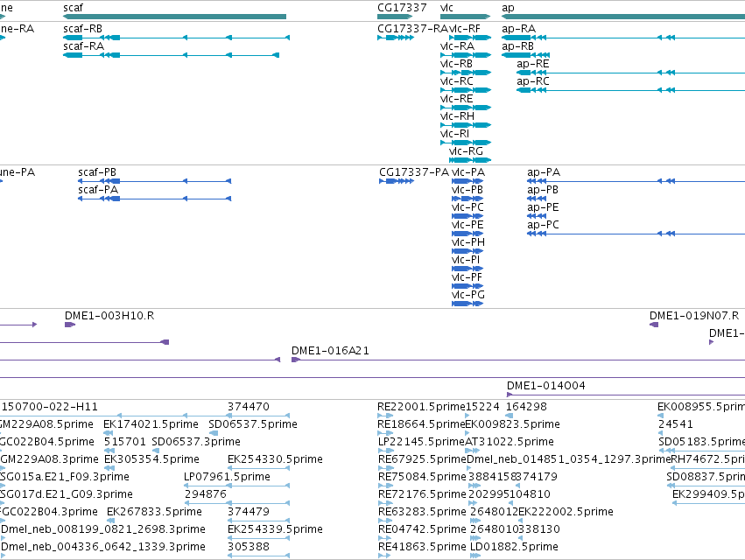Click EST label RE67925.5prime

[422, 459]
